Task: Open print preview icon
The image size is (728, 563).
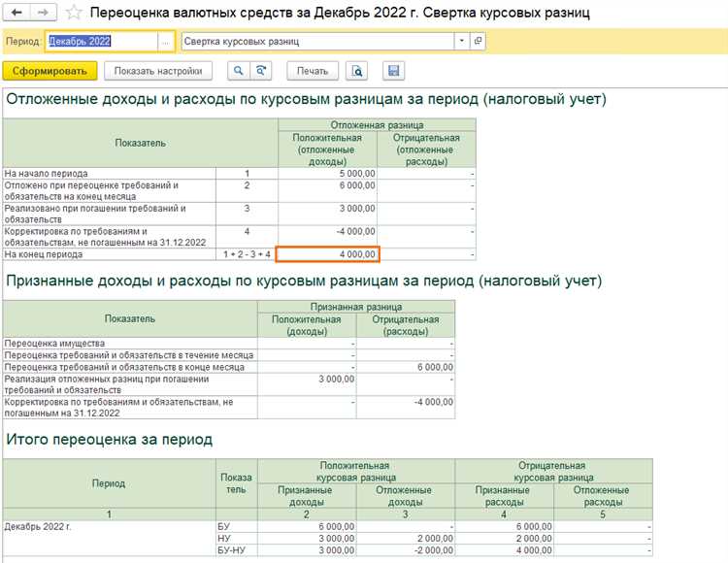Action: point(356,71)
